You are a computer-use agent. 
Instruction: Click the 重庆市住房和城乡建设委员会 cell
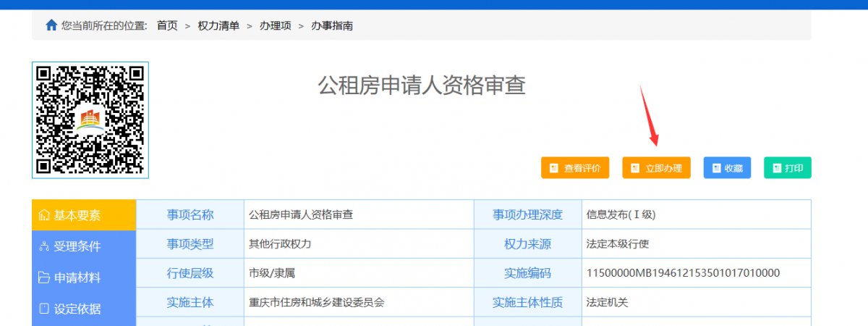(316, 302)
